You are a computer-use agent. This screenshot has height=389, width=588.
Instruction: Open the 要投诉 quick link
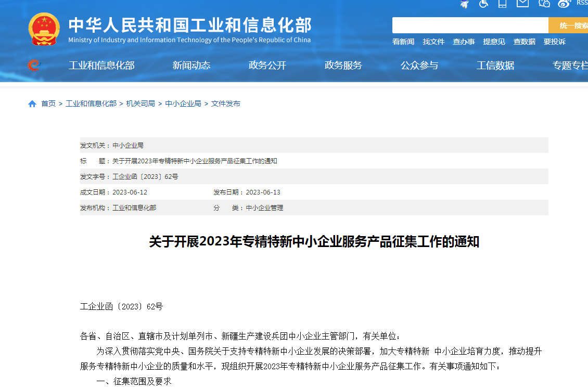click(554, 42)
